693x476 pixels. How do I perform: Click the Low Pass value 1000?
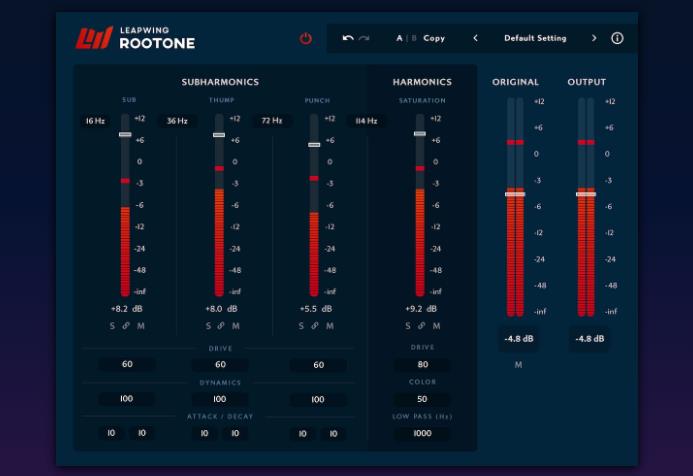click(422, 433)
